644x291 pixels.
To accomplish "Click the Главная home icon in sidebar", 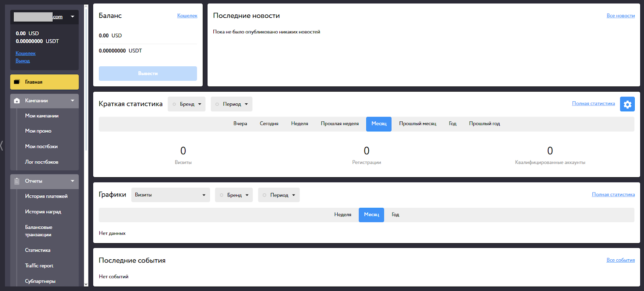I will tap(17, 82).
